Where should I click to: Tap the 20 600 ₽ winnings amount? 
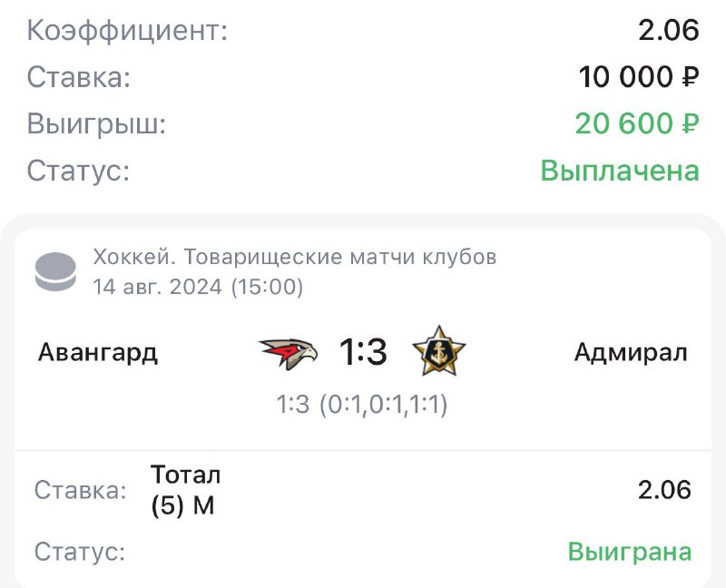[637, 123]
